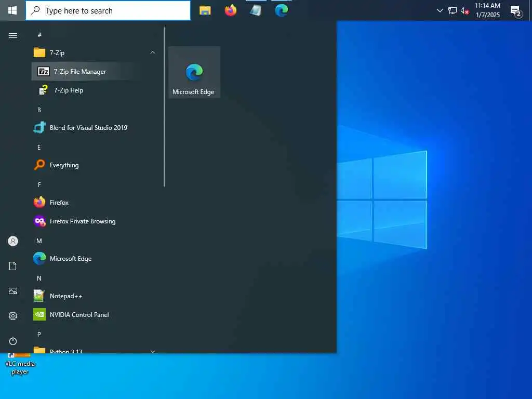Open the Everything search app
The image size is (532, 399).
95,165
